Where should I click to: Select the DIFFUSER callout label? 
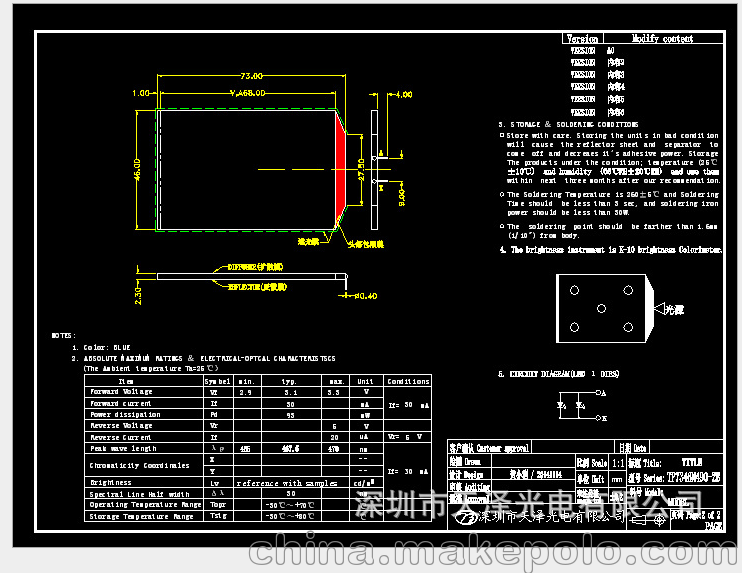[256, 267]
